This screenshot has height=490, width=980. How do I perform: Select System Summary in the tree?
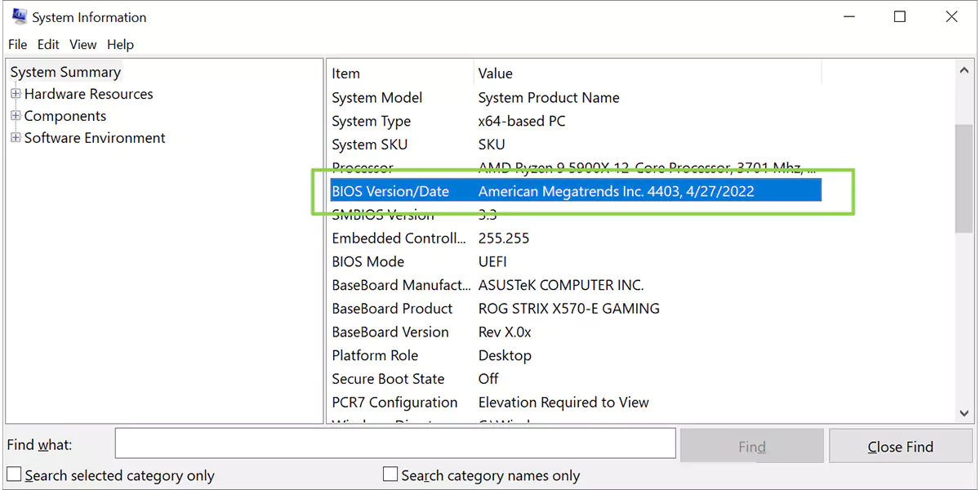click(x=65, y=72)
